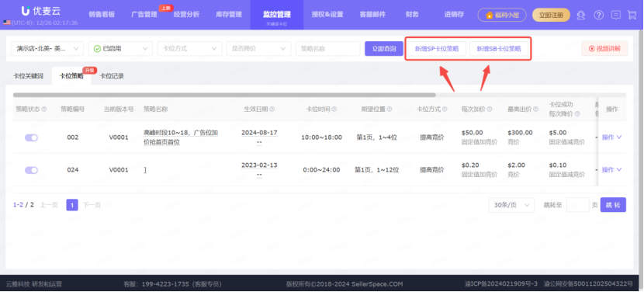Image resolution: width=644 pixels, height=292 pixels.
Task: Click the 福利小屋 button
Action: click(501, 16)
